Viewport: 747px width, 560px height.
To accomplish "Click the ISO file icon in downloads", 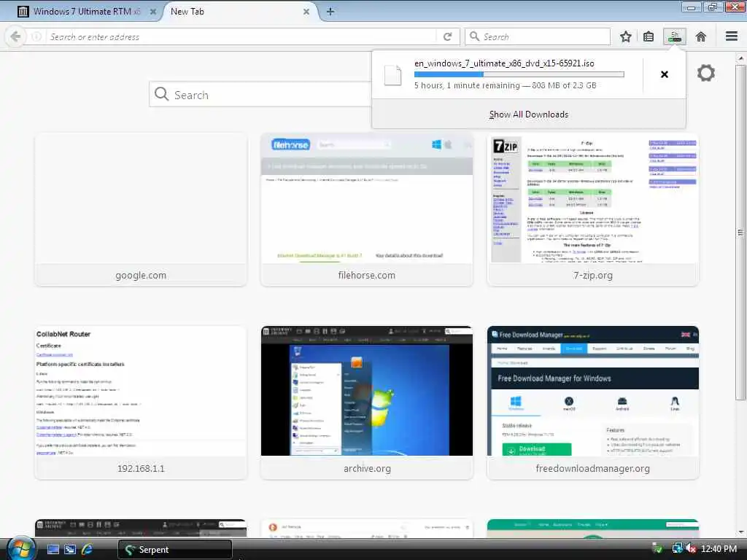I will point(393,75).
